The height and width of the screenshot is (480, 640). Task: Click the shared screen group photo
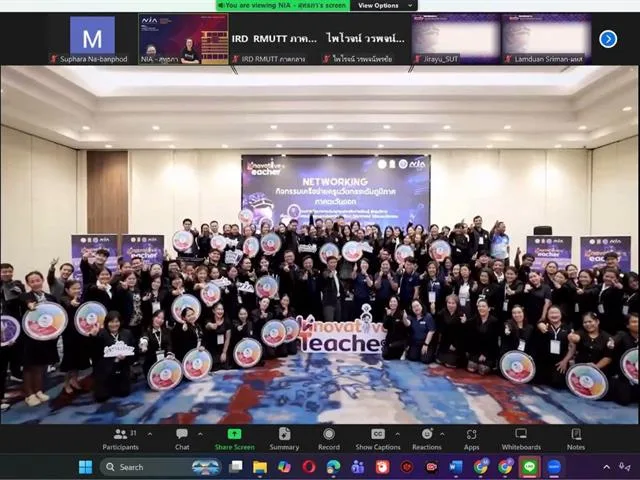click(320, 245)
